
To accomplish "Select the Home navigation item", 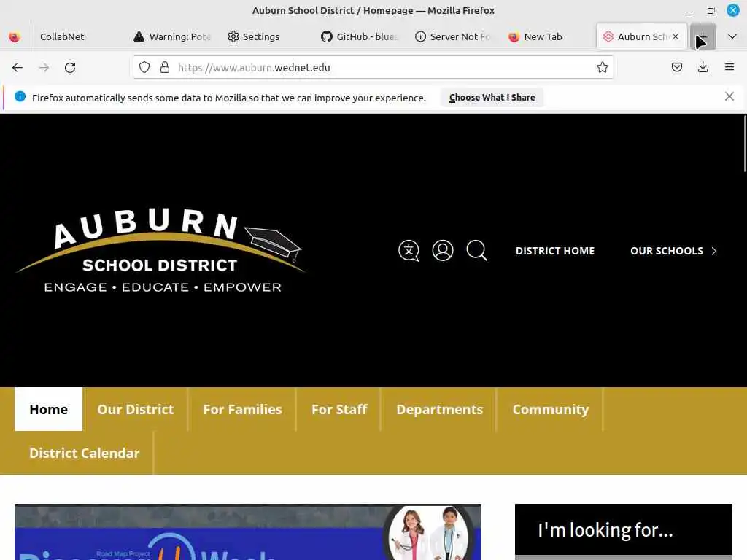I will tap(49, 410).
